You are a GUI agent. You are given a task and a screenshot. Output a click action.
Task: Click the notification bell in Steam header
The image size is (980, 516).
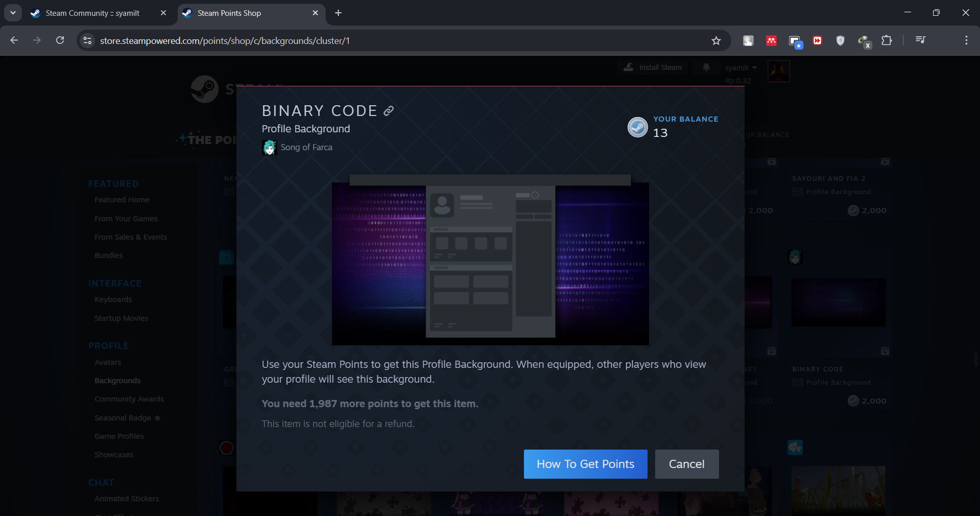(x=706, y=67)
